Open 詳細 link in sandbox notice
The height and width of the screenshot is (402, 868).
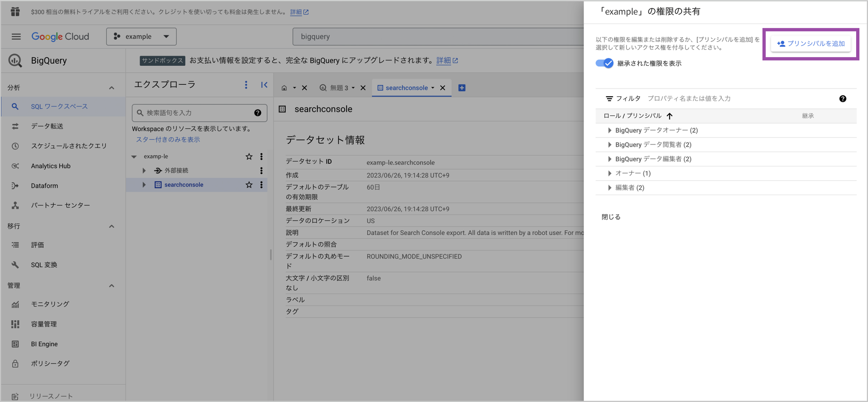tap(447, 61)
